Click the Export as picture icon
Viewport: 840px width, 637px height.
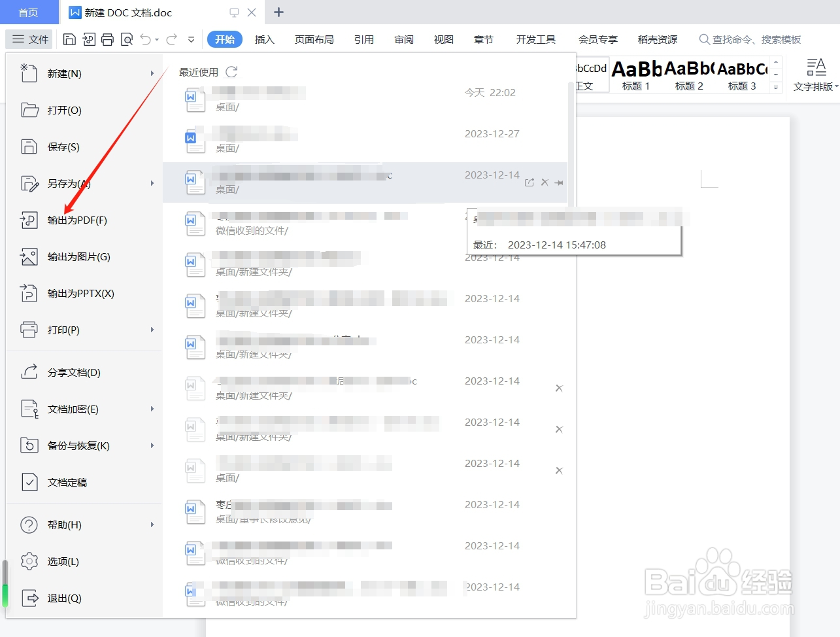point(29,256)
